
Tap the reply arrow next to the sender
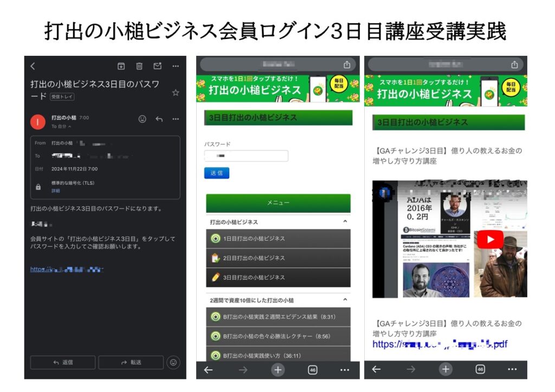[x=159, y=119]
